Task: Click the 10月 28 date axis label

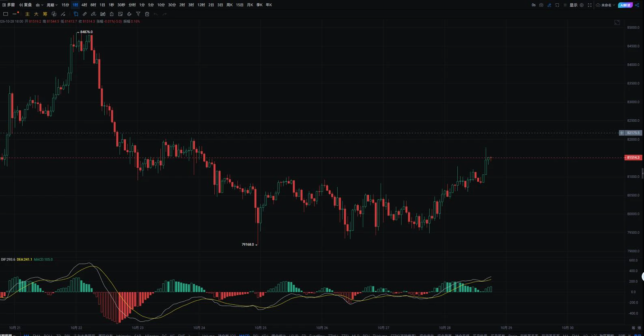Action: coord(445,327)
